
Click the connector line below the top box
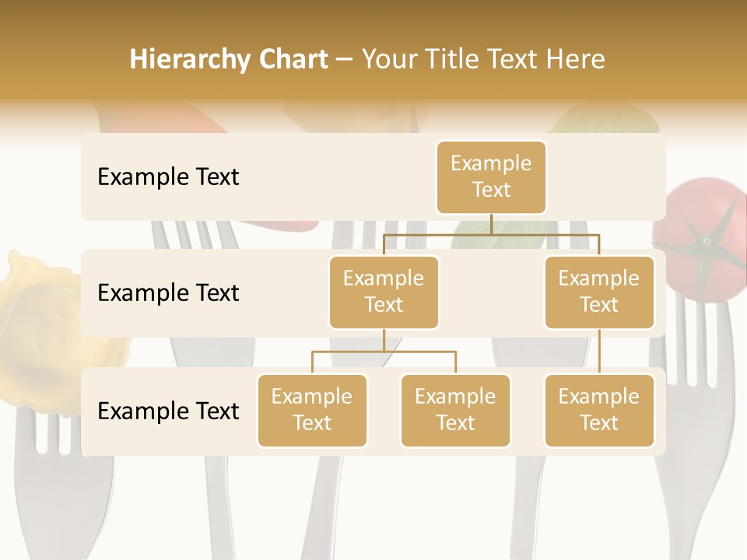tap(491, 224)
